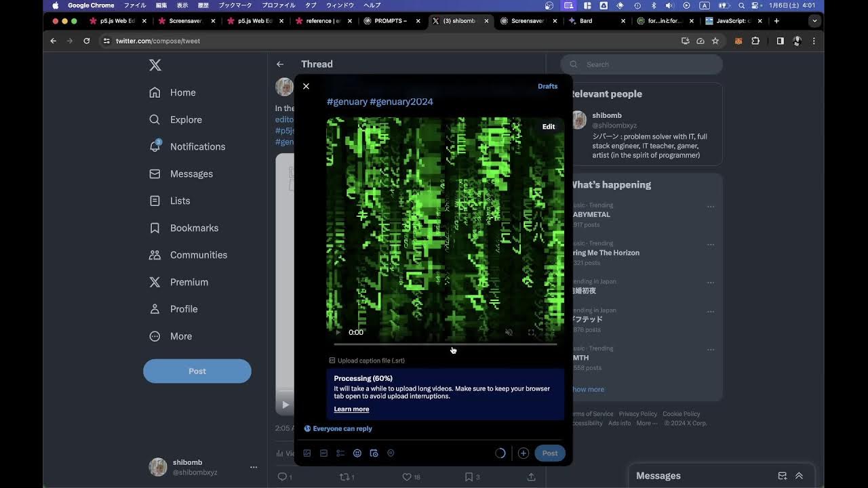Share the thread tweet
The height and width of the screenshot is (488, 868).
coord(531,477)
